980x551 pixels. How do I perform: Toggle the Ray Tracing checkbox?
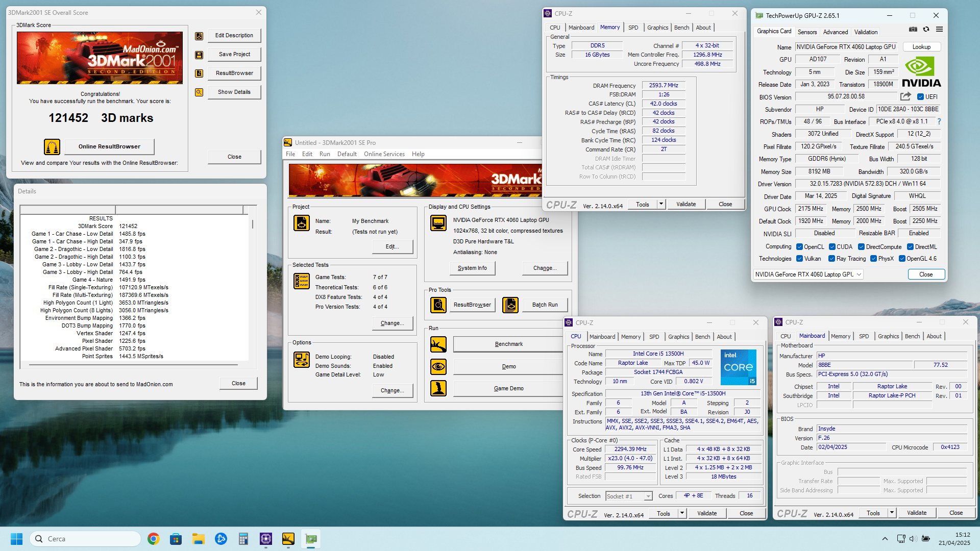tap(831, 259)
